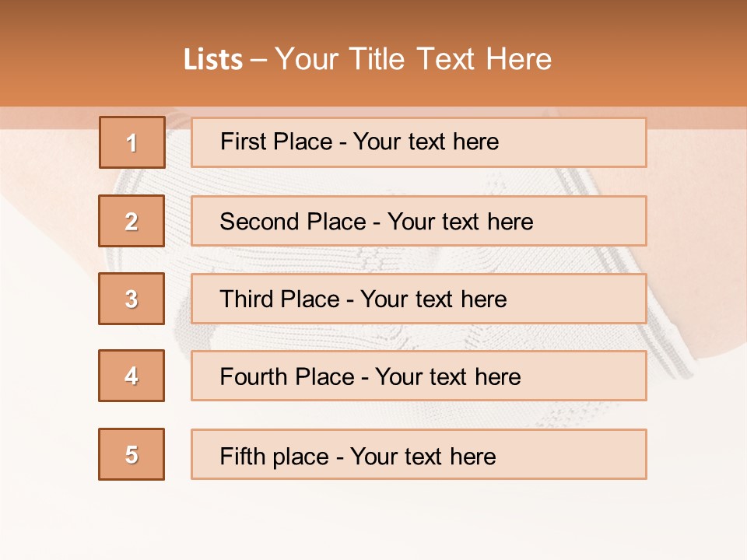Click the "Fifth place" text

point(275,456)
